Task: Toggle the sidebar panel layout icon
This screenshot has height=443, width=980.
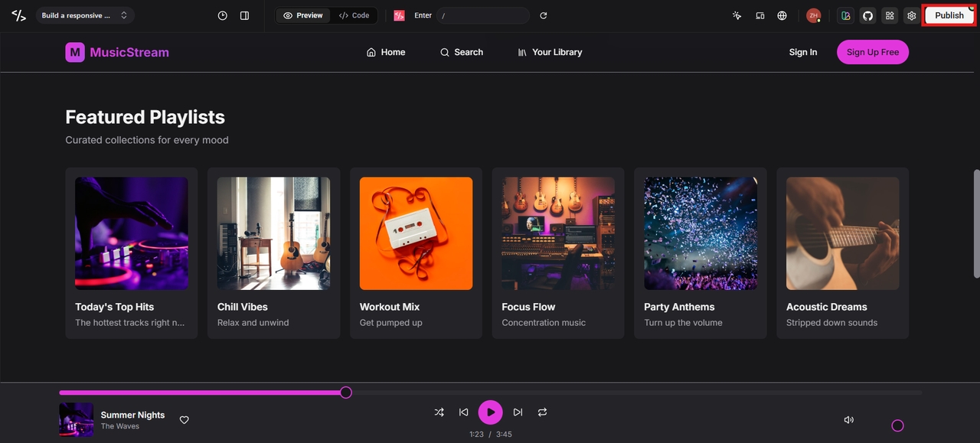Action: point(244,15)
